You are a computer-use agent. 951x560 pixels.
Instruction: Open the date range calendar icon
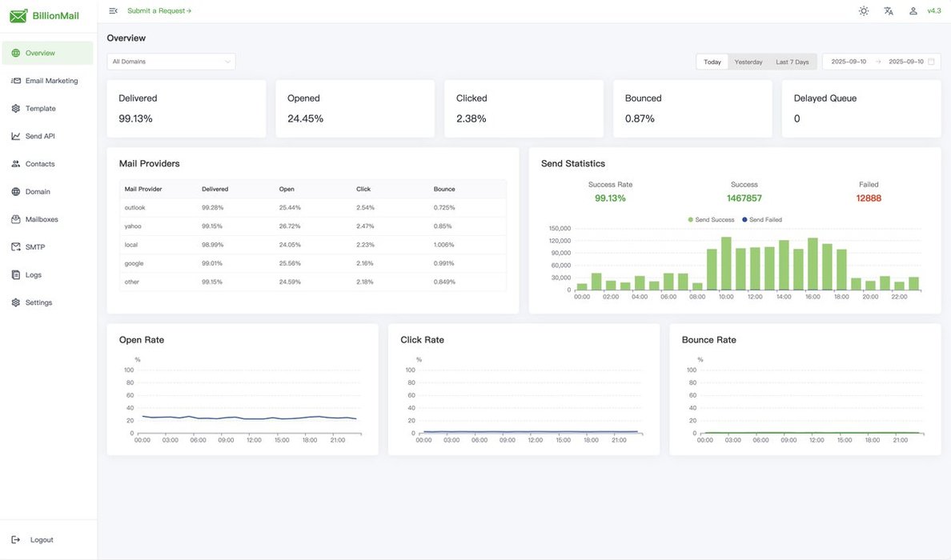[x=931, y=62]
